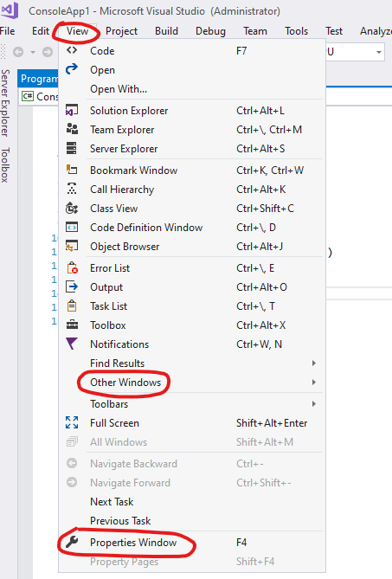This screenshot has height=579, width=392.
Task: Open the Project menu
Action: click(x=121, y=31)
